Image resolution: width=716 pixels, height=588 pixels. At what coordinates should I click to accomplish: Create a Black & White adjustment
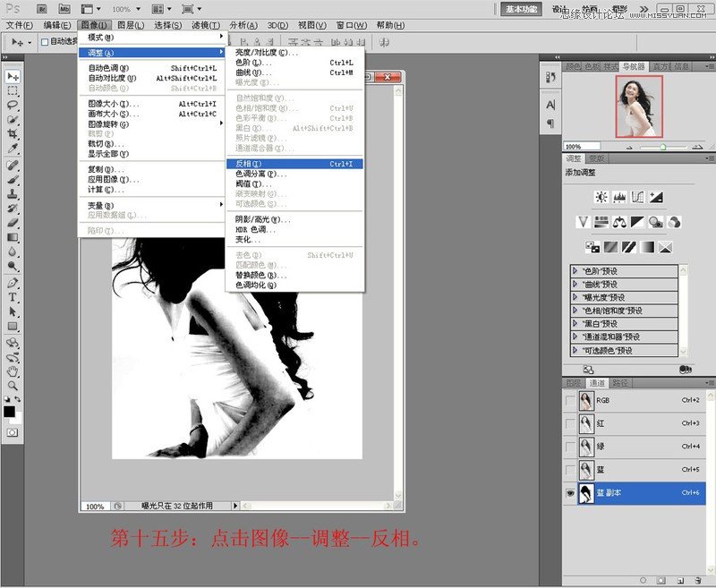[x=635, y=222]
